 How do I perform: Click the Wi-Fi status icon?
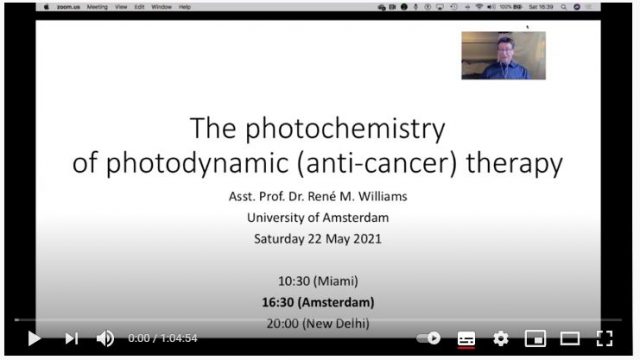coord(479,7)
